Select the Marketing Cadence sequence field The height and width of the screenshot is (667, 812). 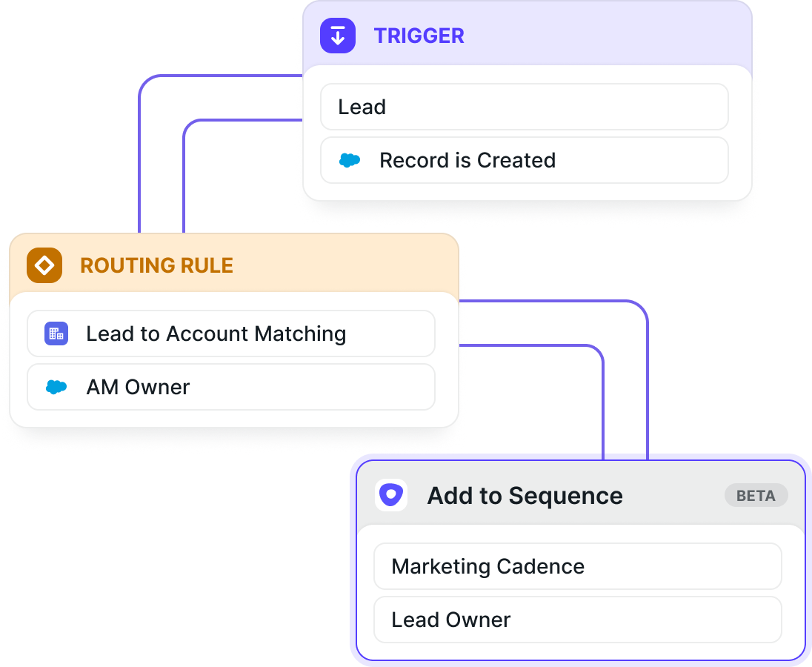pyautogui.click(x=578, y=566)
